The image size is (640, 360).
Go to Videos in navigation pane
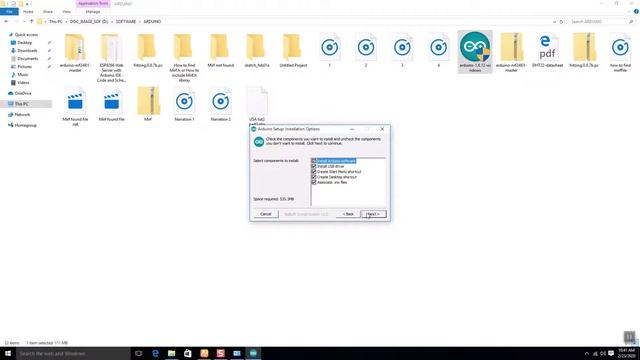click(x=23, y=82)
